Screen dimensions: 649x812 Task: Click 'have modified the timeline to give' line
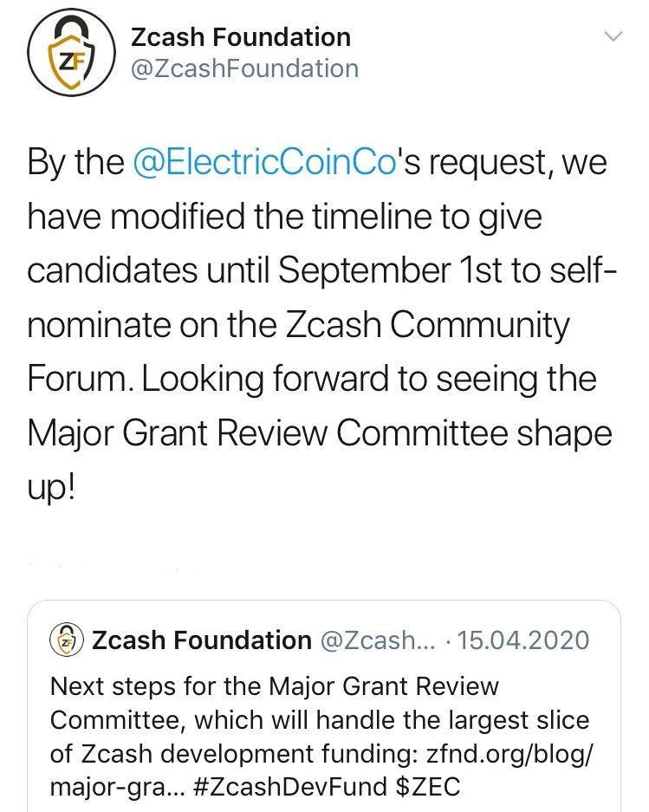point(285,217)
